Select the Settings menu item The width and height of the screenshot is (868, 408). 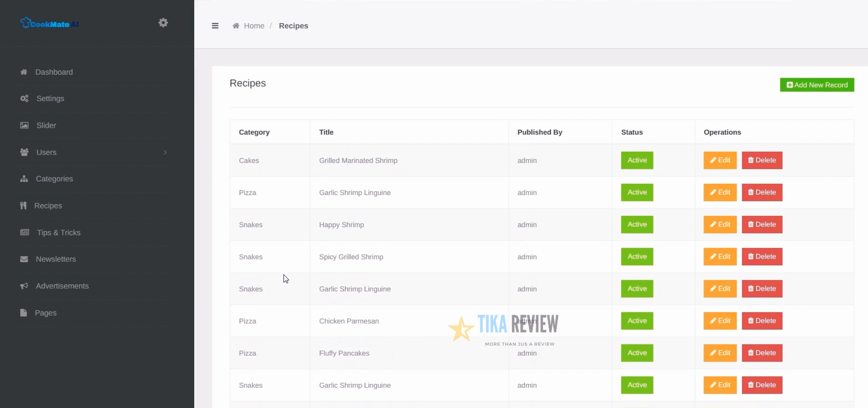tap(50, 98)
